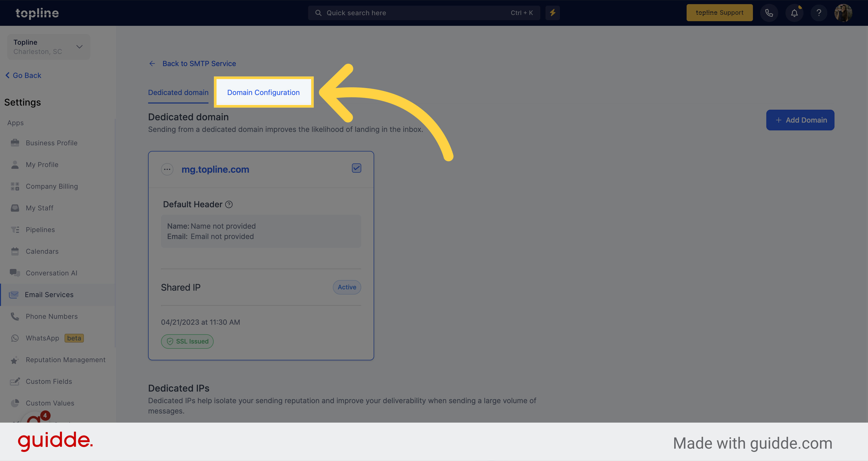This screenshot has height=461, width=868.
Task: Open the back arrow to SMTP Service
Action: coord(152,63)
